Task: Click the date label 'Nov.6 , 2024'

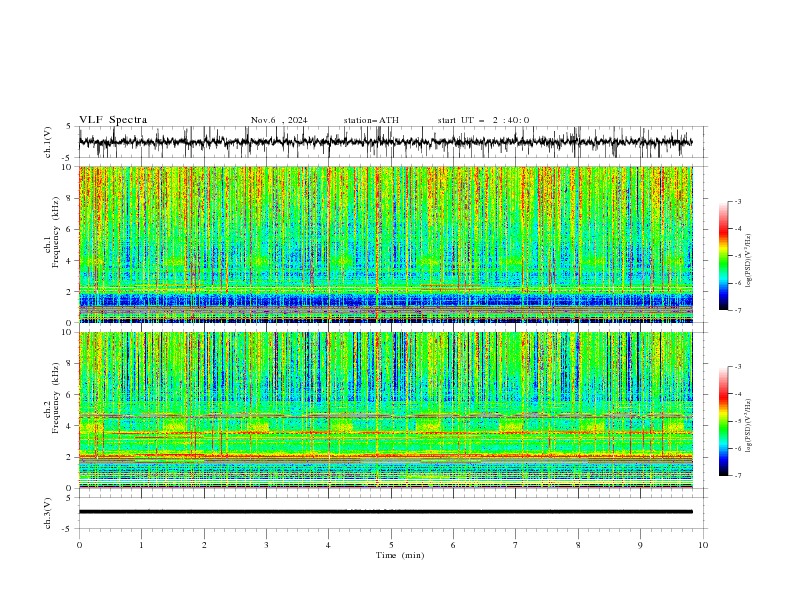Action: [x=279, y=120]
